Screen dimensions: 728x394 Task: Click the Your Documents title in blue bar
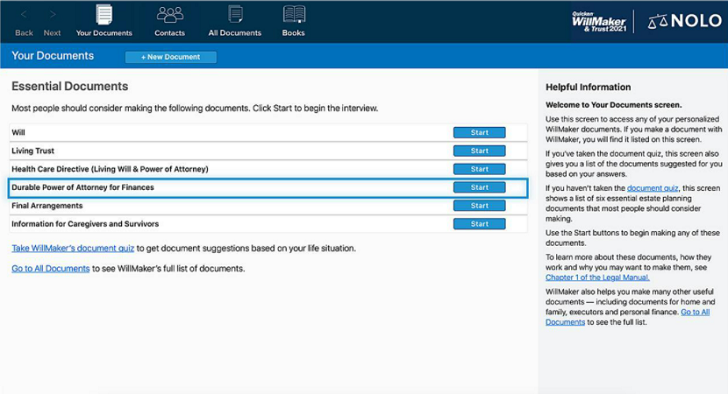52,56
